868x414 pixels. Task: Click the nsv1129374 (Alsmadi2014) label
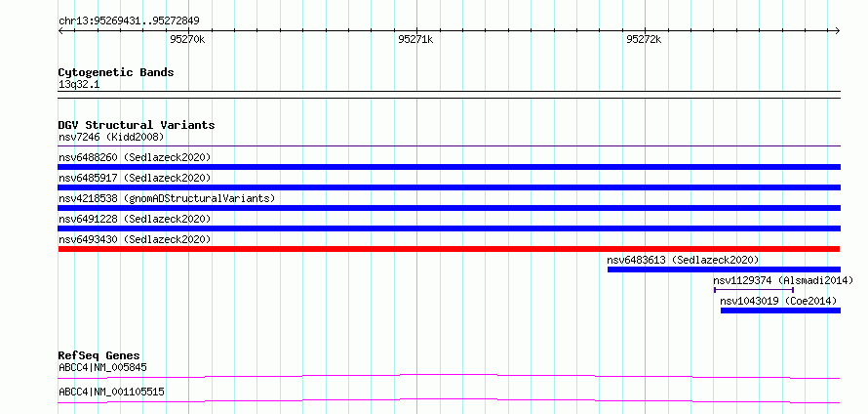[x=783, y=280]
